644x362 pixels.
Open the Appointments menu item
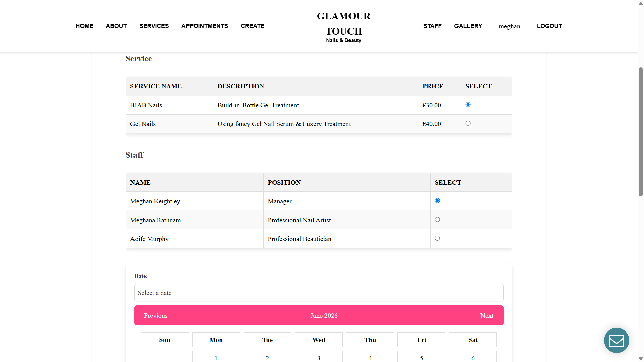point(205,26)
